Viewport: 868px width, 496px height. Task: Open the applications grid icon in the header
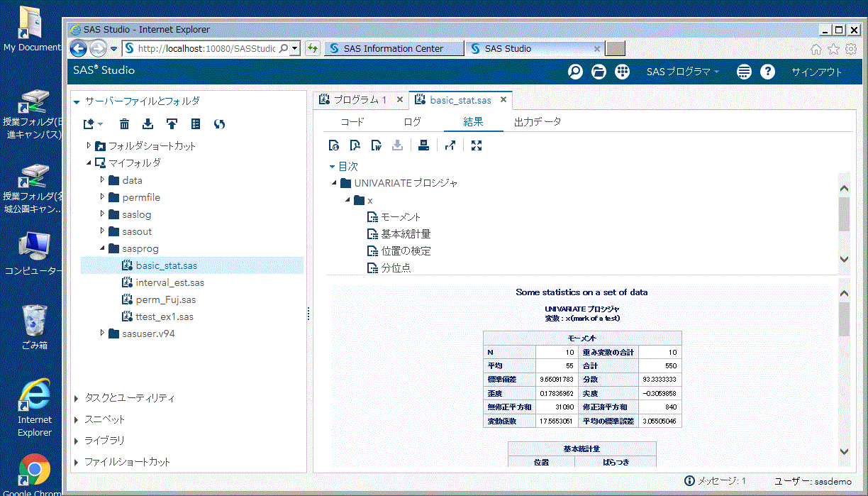(x=623, y=72)
